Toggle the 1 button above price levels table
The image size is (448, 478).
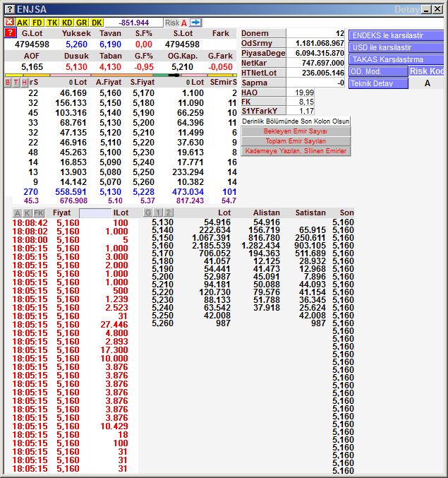tap(158, 213)
